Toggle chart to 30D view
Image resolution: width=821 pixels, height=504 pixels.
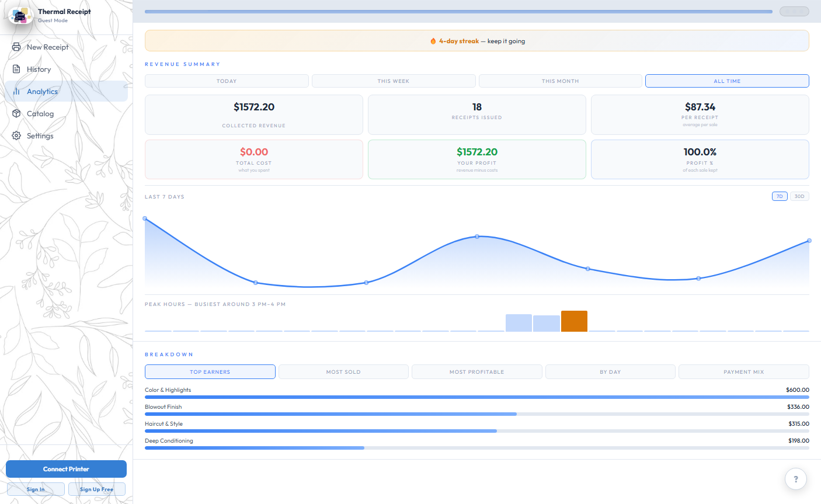click(799, 196)
